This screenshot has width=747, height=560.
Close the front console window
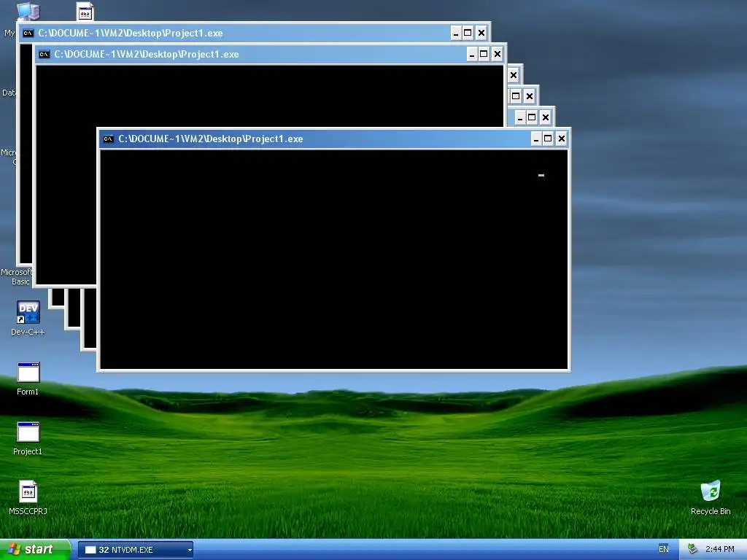pyautogui.click(x=562, y=139)
